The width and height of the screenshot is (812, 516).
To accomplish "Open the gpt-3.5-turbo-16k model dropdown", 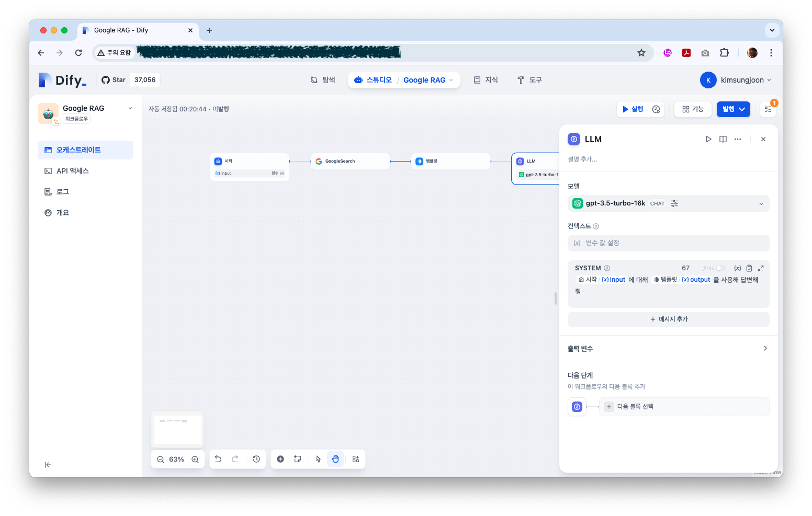I will (668, 203).
